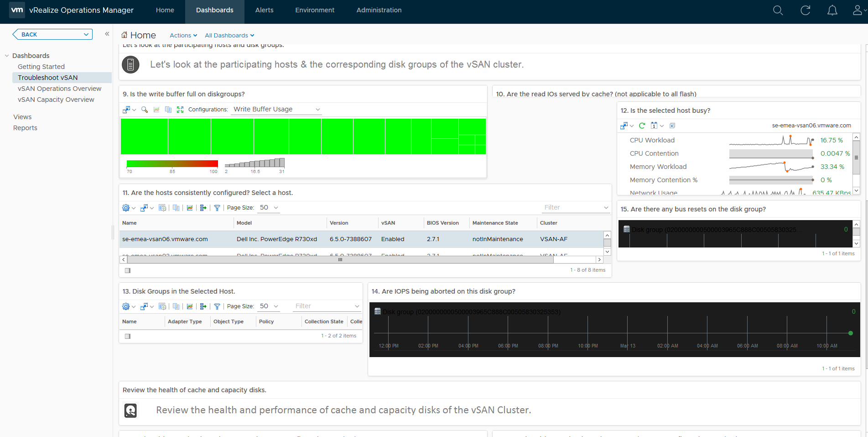Click the gray size legend bars

(x=255, y=163)
